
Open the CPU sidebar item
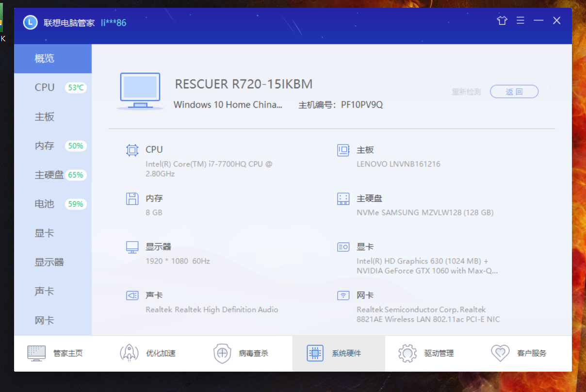(x=53, y=88)
